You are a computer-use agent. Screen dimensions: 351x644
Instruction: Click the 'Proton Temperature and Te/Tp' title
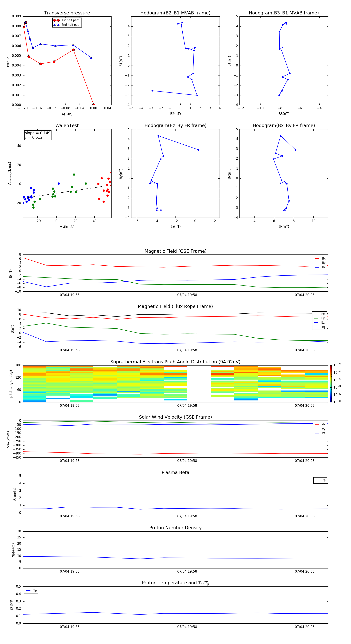(x=175, y=583)
